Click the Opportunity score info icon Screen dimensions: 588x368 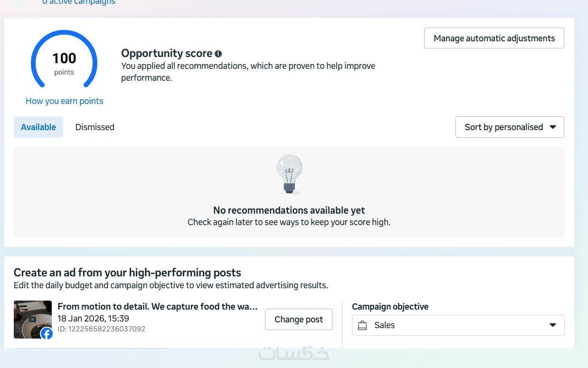coord(218,54)
